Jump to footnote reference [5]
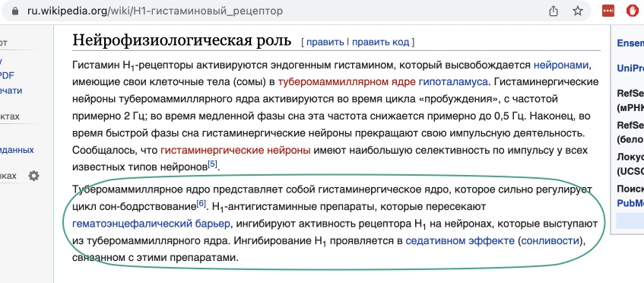This screenshot has height=283, width=644. pos(212,164)
